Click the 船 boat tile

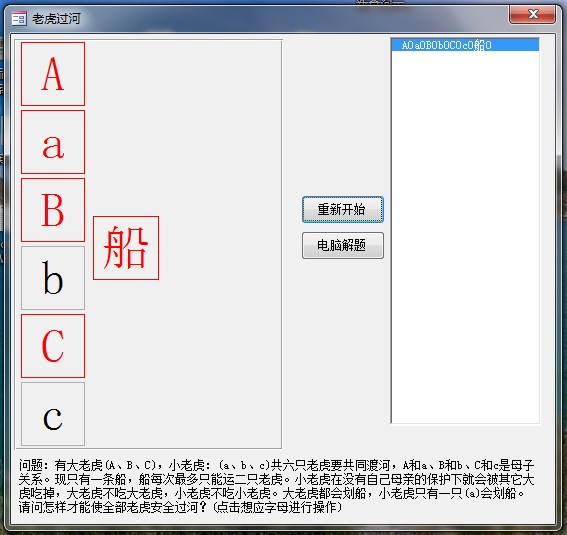point(126,248)
